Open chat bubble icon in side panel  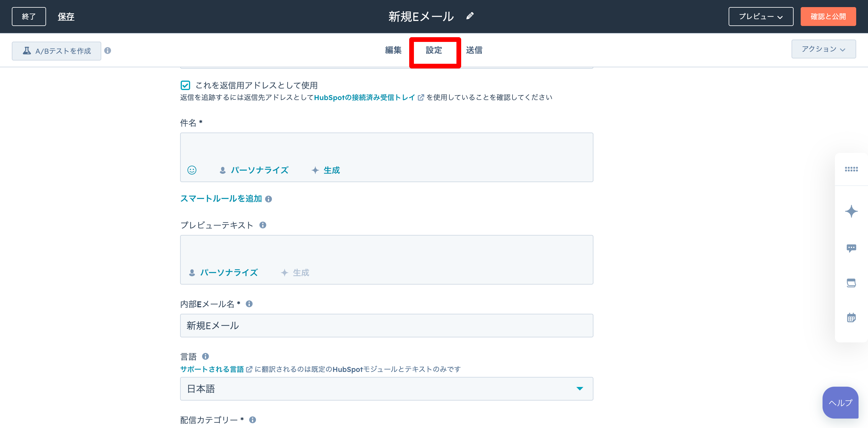click(x=851, y=248)
